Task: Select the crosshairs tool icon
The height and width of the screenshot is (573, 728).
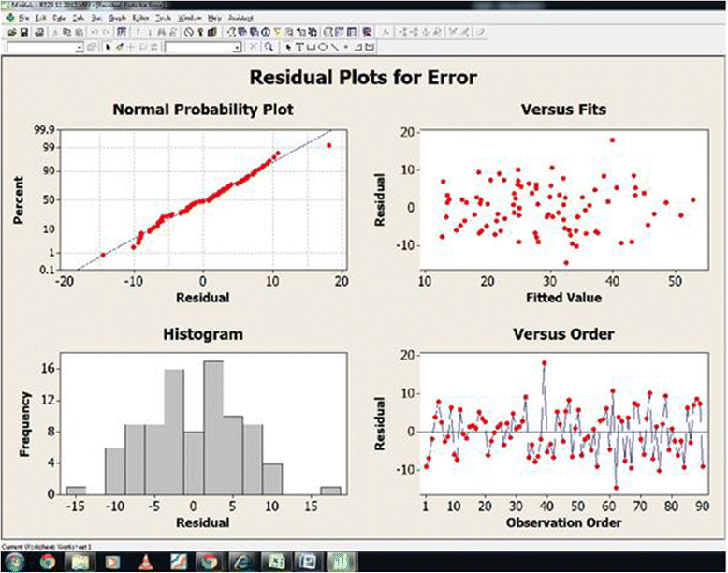Action: click(130, 47)
